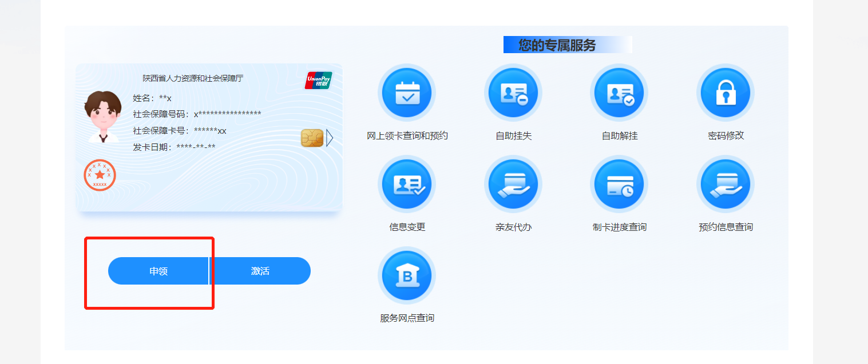Screen dimensions: 868x364
Task: Select the 制卡进度查询 card-clock icon
Action: pyautogui.click(x=619, y=184)
